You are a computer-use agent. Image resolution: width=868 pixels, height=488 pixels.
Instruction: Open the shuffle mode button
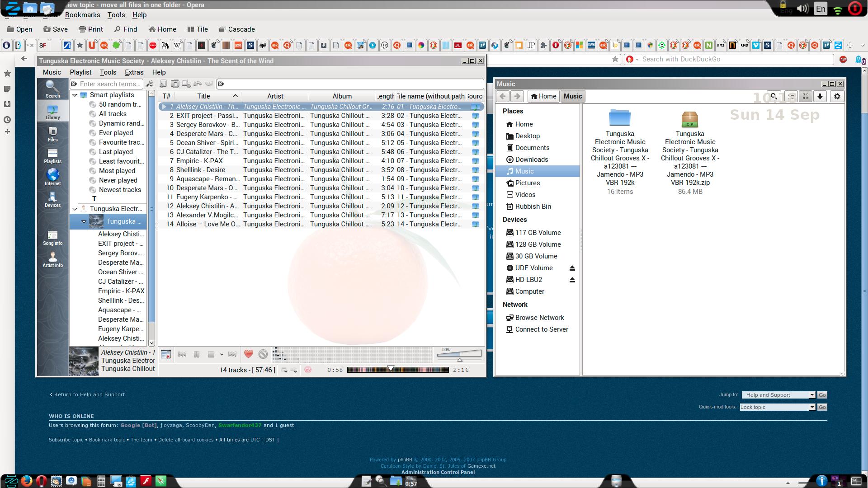click(x=294, y=370)
